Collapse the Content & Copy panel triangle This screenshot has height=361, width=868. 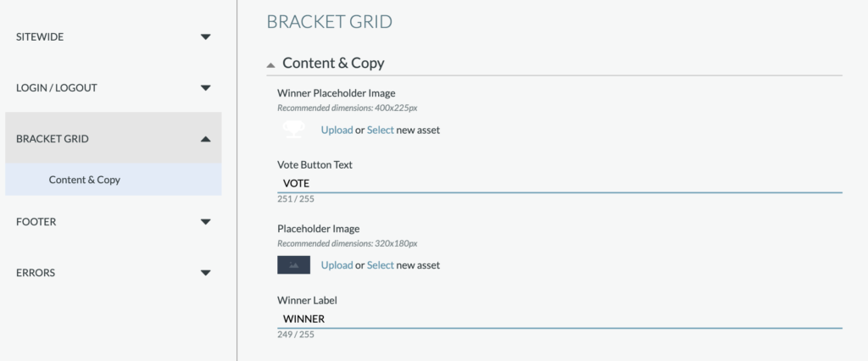[270, 64]
